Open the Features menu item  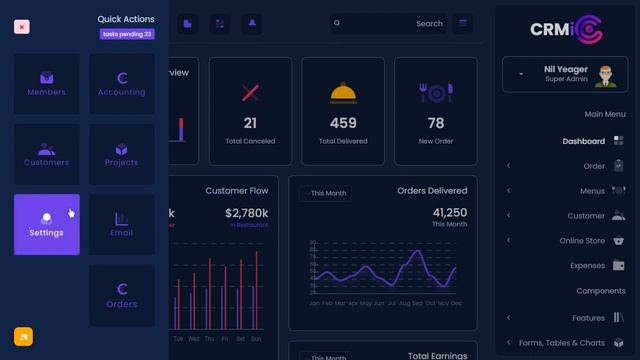588,318
